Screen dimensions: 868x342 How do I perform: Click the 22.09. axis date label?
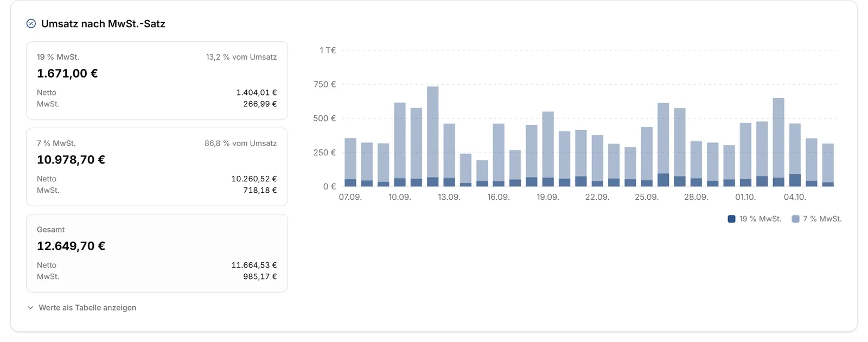click(x=597, y=197)
